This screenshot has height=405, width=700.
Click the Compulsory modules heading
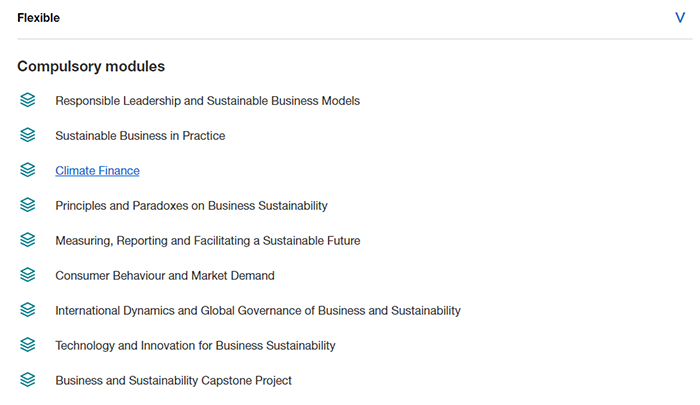click(91, 66)
